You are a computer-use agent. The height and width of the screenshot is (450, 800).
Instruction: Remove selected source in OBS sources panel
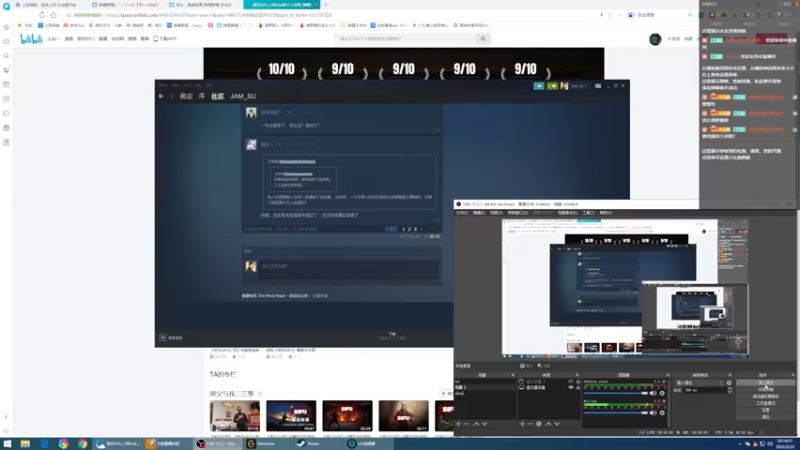531,423
